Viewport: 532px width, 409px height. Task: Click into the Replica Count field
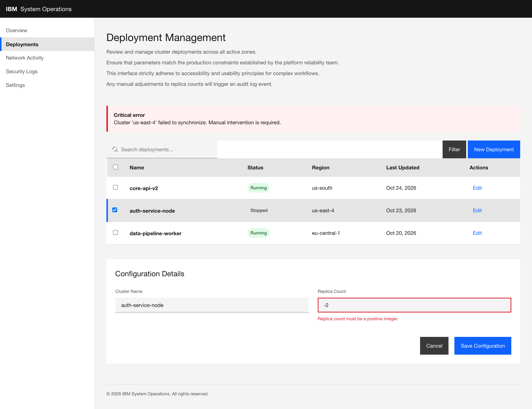[414, 305]
